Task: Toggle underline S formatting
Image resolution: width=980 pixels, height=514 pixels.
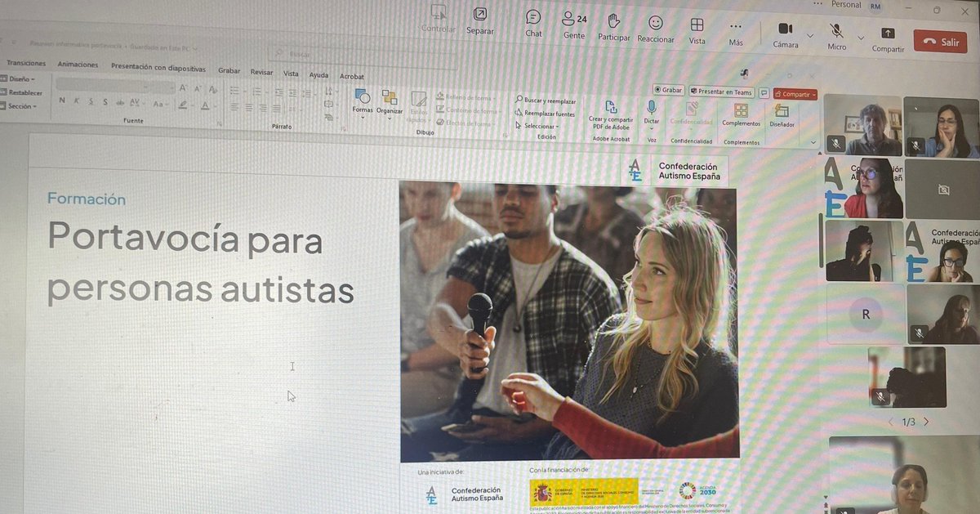Action: point(91,101)
